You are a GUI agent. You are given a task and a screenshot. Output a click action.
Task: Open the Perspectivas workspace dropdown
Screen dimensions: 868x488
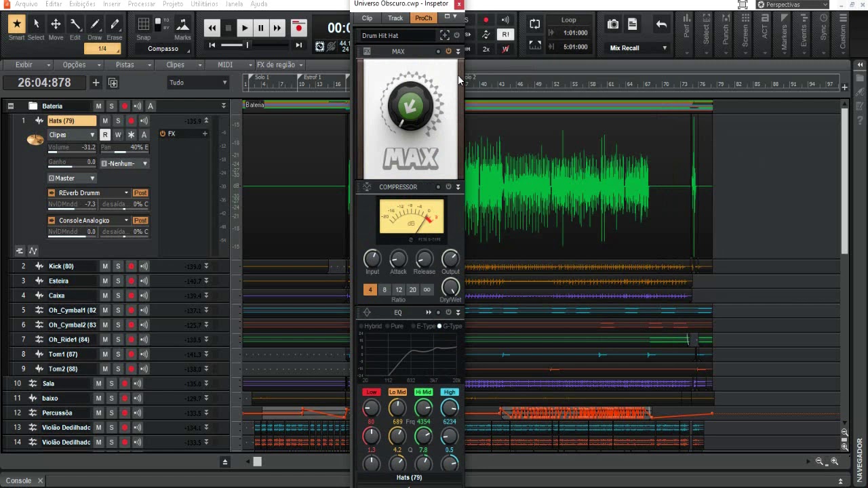pos(793,5)
